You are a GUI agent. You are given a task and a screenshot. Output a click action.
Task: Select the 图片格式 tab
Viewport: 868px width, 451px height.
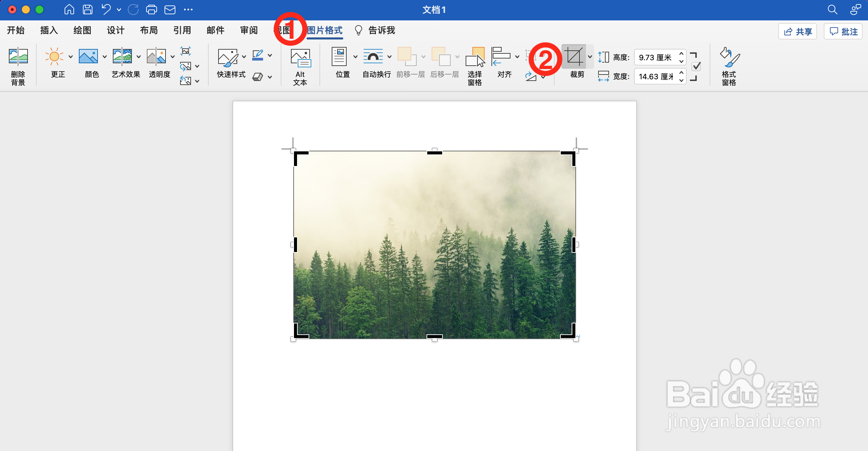point(325,31)
